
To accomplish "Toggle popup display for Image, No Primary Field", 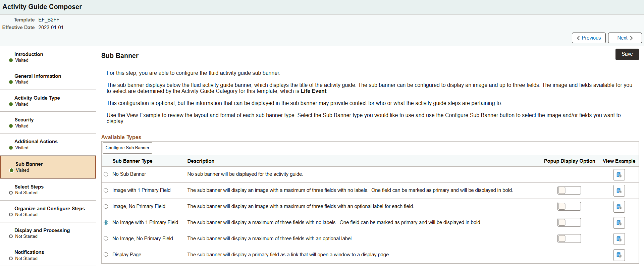I will [569, 206].
